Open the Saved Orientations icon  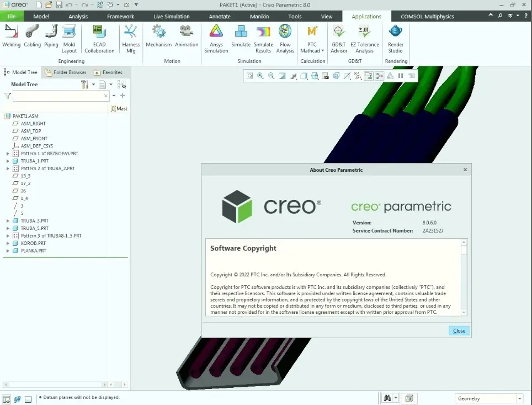[x=315, y=76]
